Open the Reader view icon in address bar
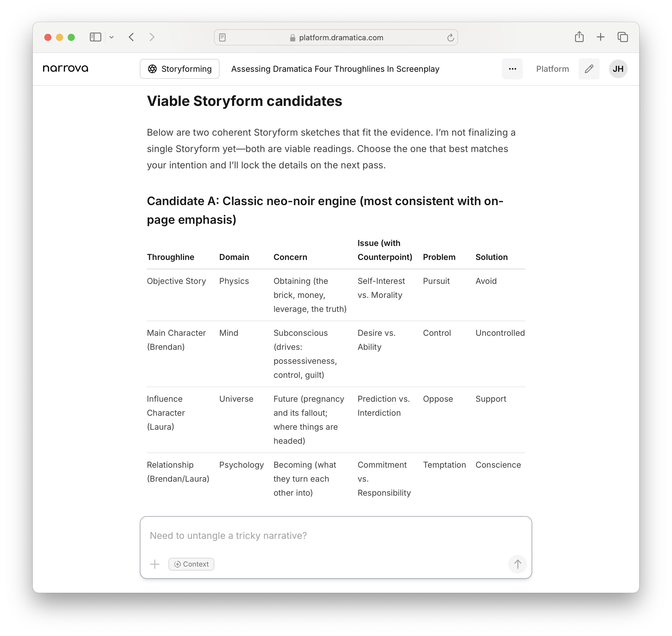The height and width of the screenshot is (636, 672). coord(222,38)
